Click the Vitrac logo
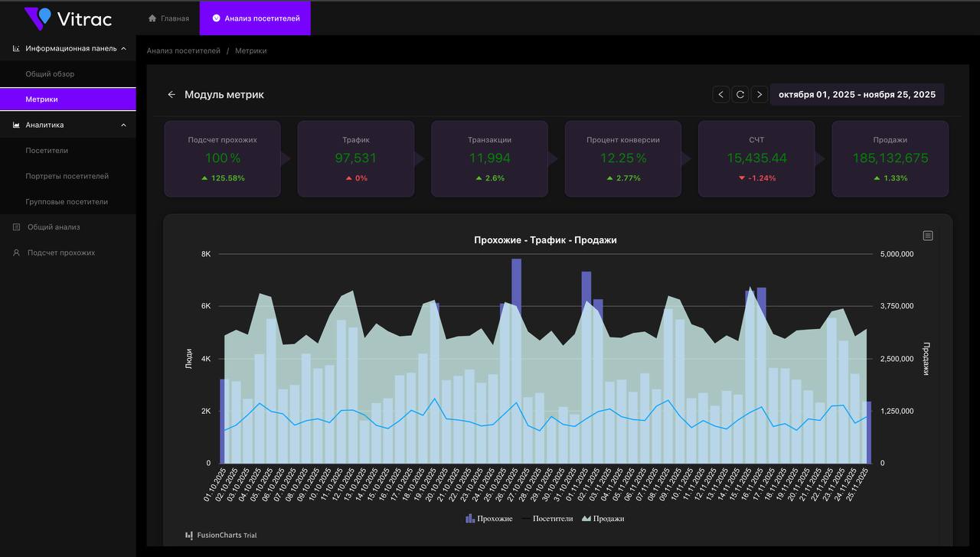Screen dimensions: 980x557 [x=67, y=18]
